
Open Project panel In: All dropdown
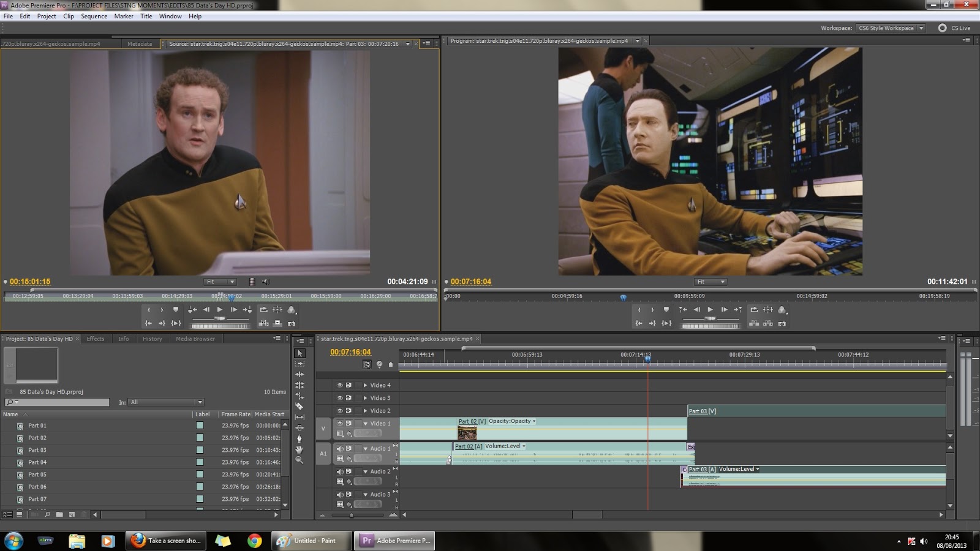(x=166, y=402)
